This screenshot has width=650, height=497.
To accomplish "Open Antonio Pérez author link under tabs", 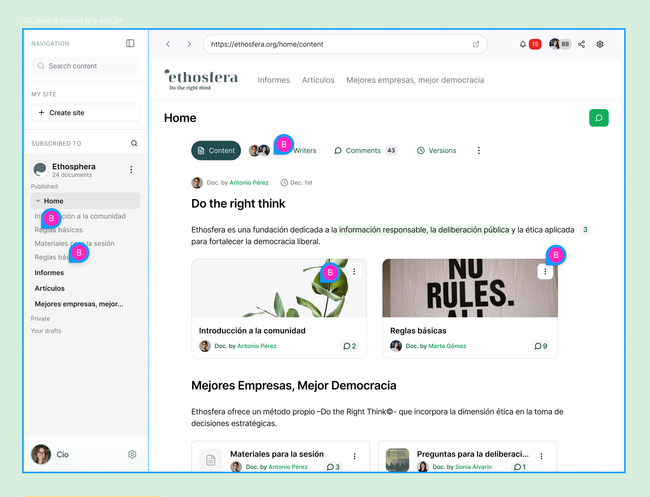I will tap(251, 183).
